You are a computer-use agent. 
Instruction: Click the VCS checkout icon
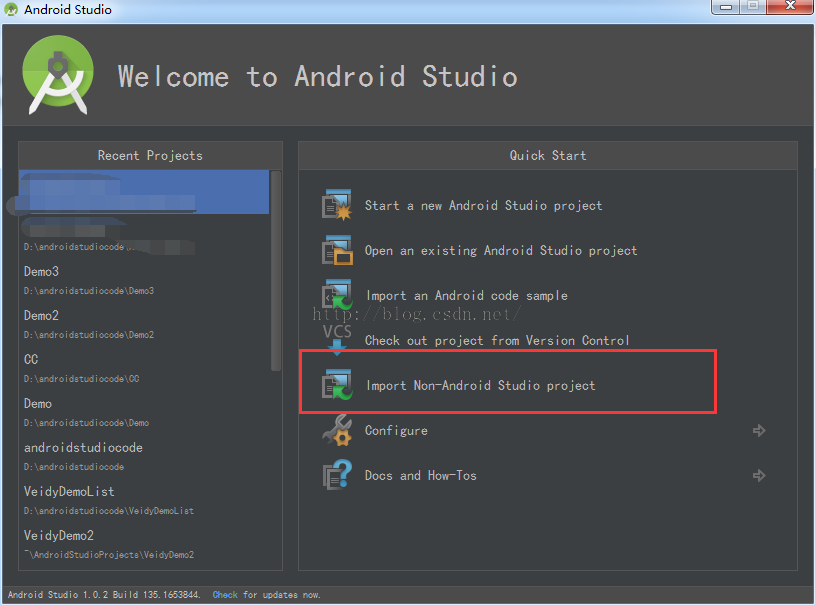click(337, 339)
